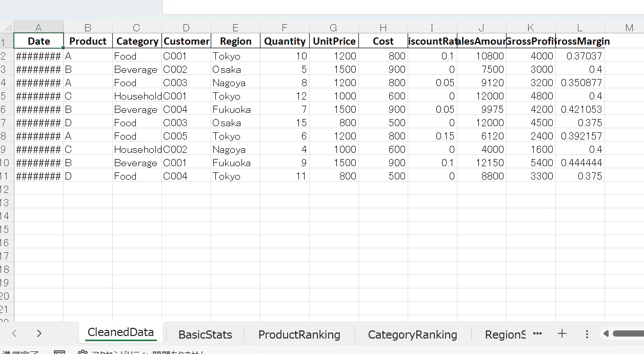The image size is (644, 354).
Task: Open the CategoryRanking sheet tab
Action: [x=412, y=335]
